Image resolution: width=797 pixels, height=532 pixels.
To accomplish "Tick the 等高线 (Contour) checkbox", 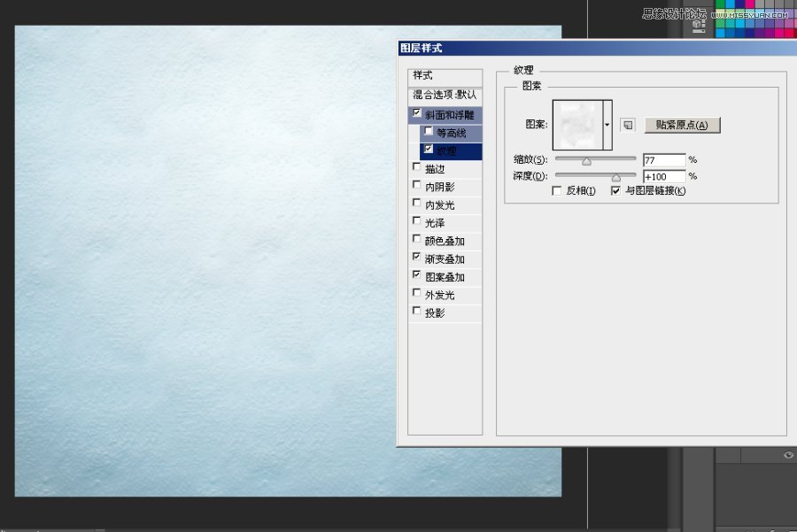I will coord(429,132).
